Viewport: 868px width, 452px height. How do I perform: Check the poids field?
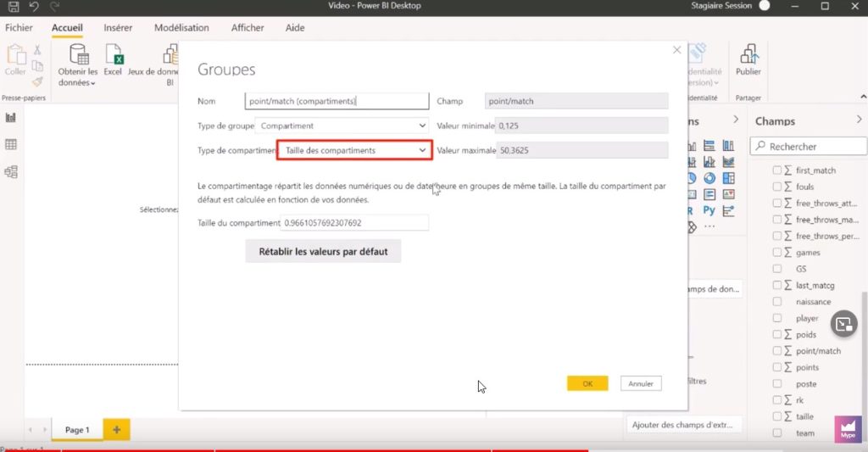tap(777, 334)
